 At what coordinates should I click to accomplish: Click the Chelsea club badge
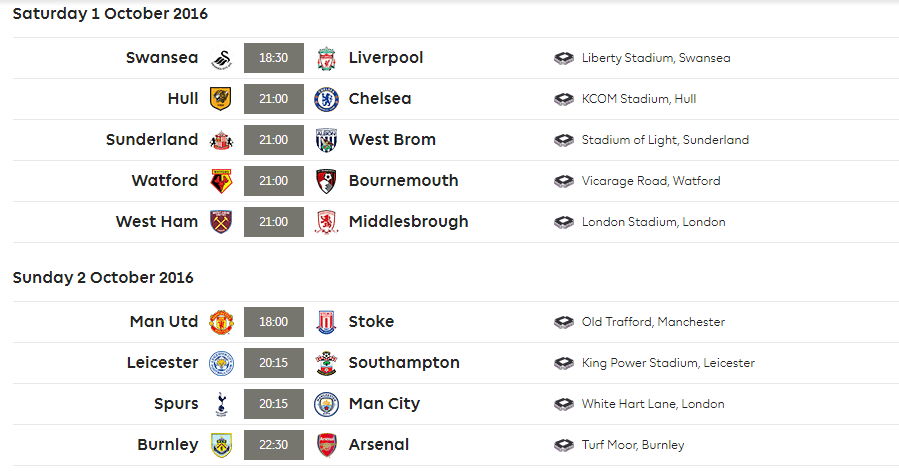click(x=326, y=99)
